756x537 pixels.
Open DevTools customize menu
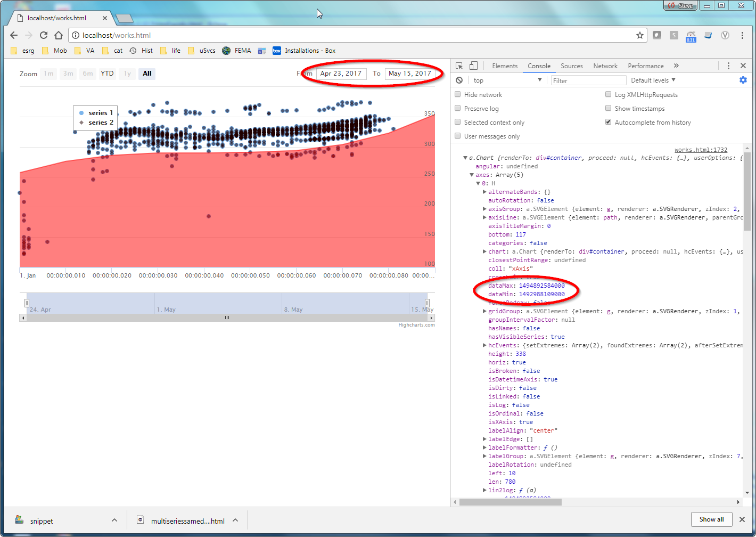point(728,66)
